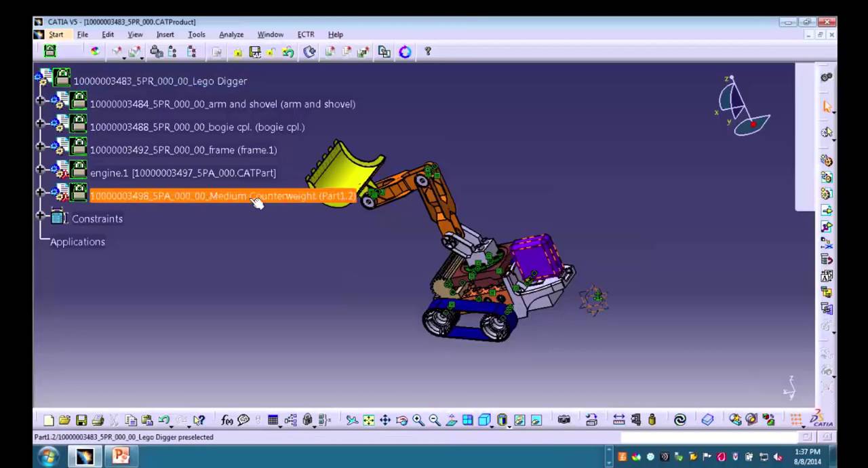Image resolution: width=868 pixels, height=468 pixels.
Task: Open the Measure Between ruler tool
Action: 619,420
